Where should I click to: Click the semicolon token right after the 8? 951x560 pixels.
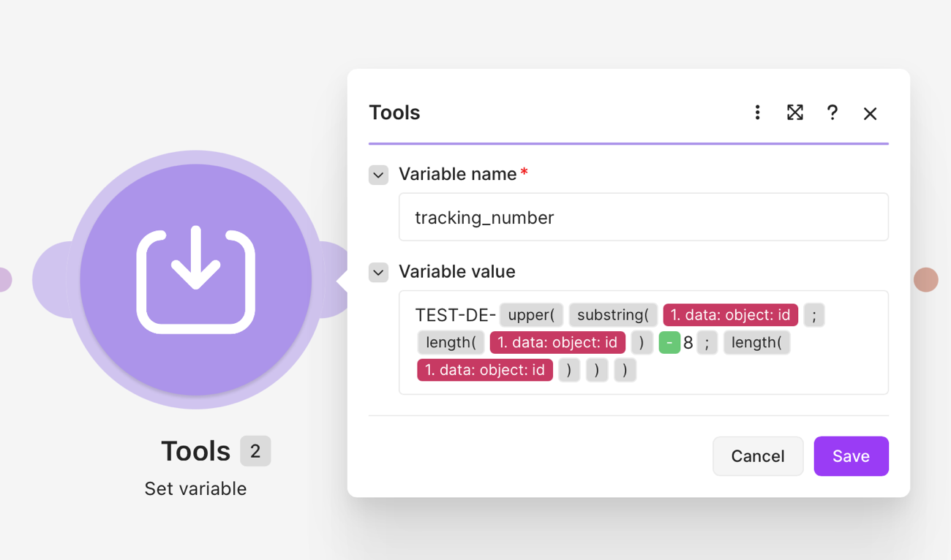click(x=707, y=343)
